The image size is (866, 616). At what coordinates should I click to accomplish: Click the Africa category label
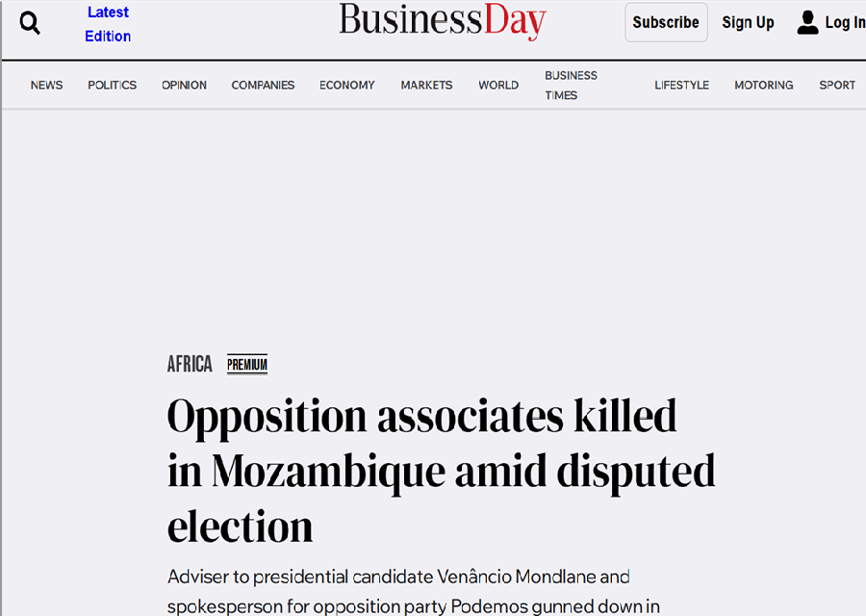click(x=190, y=364)
